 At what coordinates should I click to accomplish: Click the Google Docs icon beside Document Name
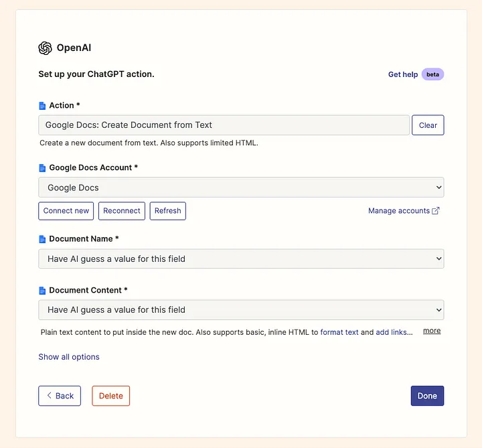tap(42, 239)
